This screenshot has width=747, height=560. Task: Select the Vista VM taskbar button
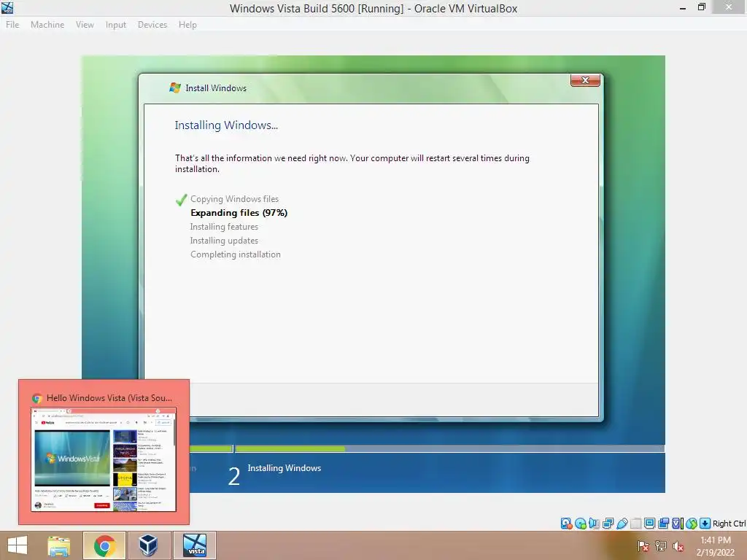(194, 545)
